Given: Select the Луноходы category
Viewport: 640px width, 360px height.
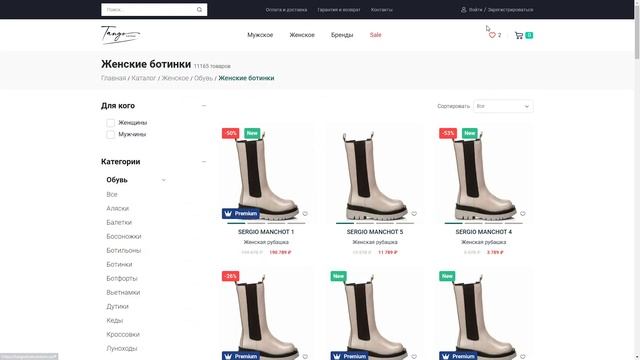Looking at the screenshot, I should pyautogui.click(x=122, y=348).
